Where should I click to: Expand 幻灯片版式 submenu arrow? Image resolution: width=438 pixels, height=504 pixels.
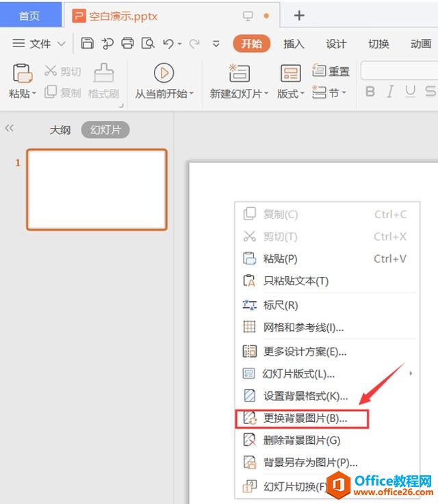[411, 373]
